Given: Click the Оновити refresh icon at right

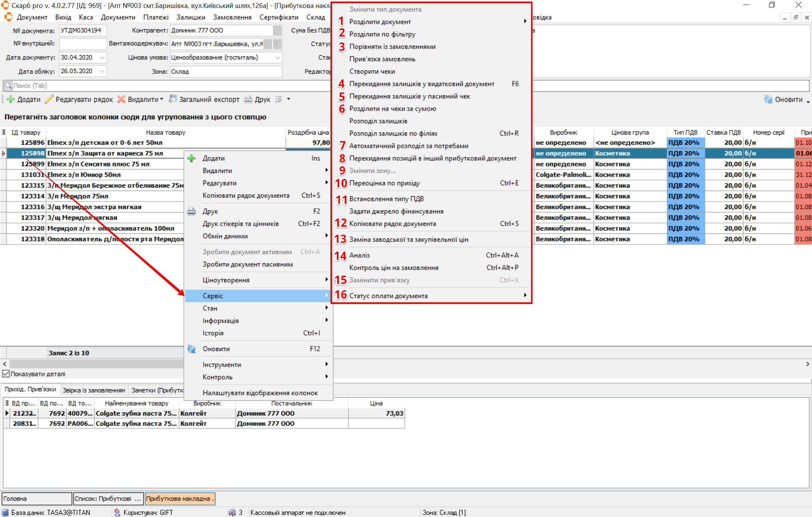Looking at the screenshot, I should point(768,99).
